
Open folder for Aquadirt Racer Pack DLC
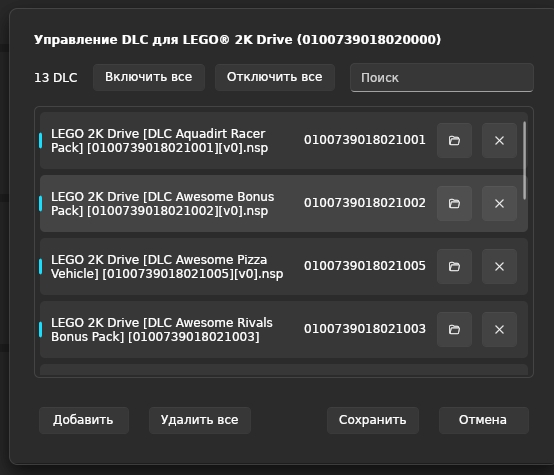pos(454,140)
